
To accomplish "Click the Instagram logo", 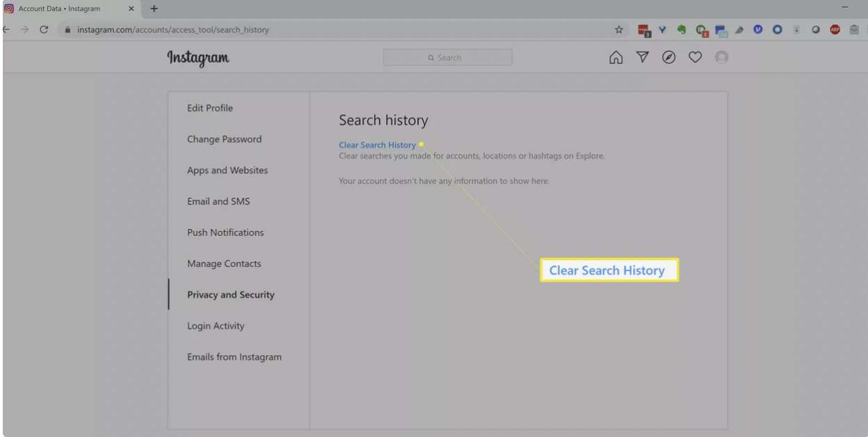I will (197, 58).
